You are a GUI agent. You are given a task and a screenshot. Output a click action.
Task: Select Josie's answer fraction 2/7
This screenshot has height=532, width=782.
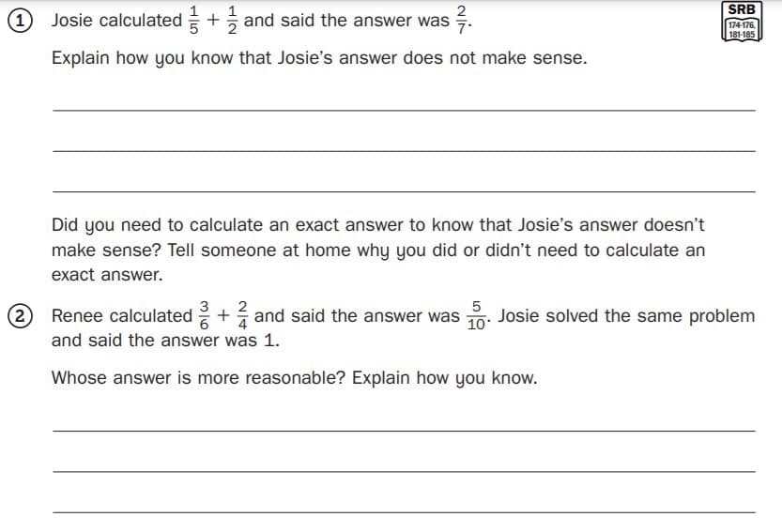coord(461,20)
